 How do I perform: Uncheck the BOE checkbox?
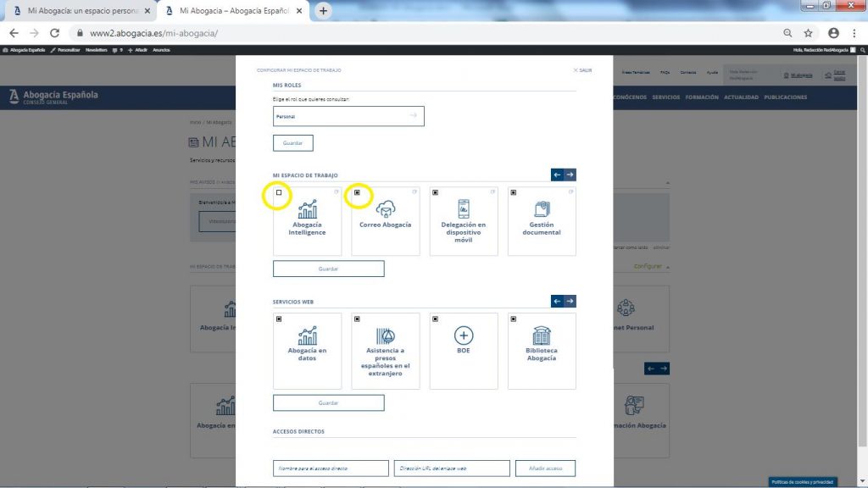pos(435,319)
